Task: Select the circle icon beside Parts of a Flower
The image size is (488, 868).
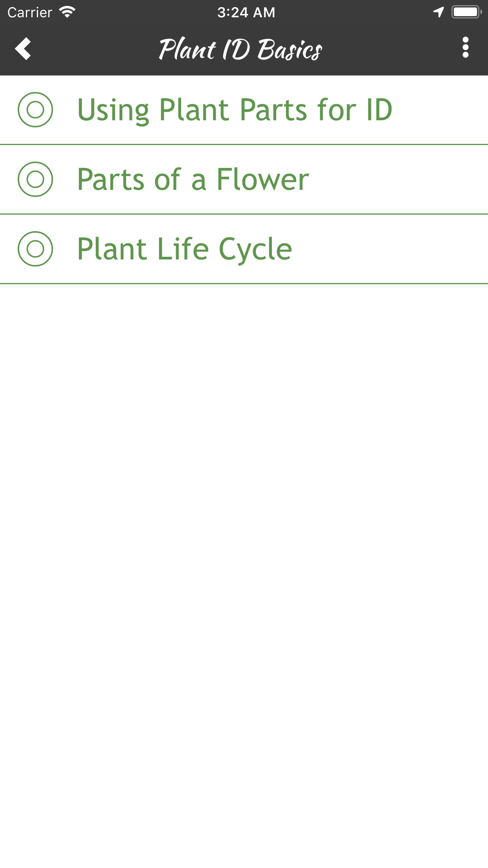Action: tap(35, 179)
